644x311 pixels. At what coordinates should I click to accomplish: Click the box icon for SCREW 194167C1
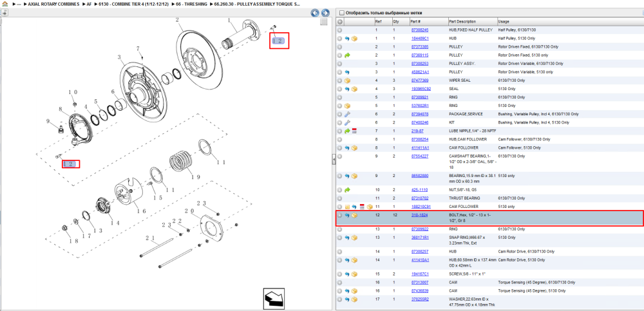354,274
